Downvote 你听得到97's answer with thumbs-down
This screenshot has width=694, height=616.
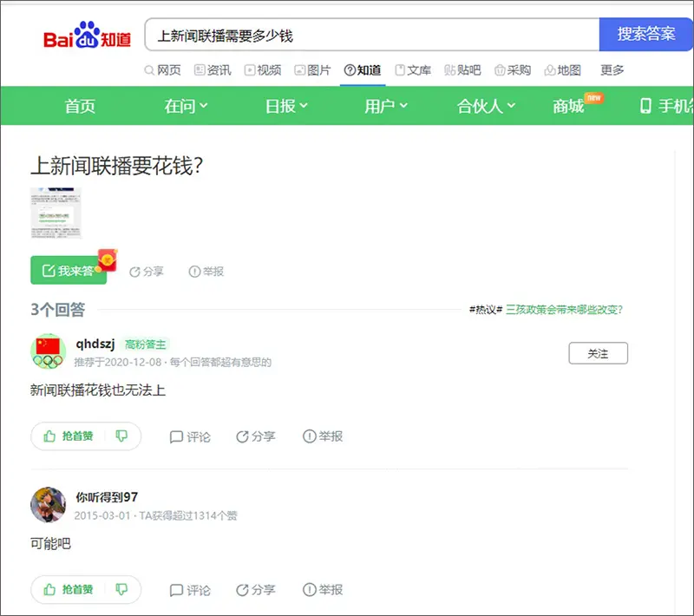coord(121,589)
